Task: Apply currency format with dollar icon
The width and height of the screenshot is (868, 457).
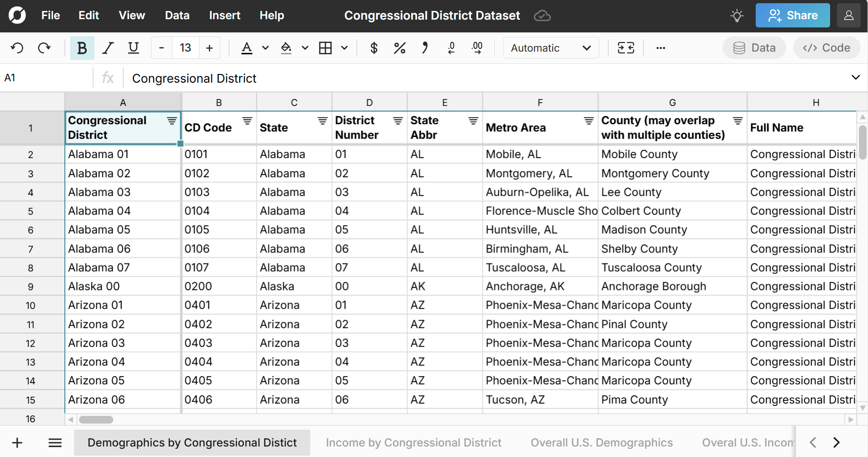Action: [374, 48]
